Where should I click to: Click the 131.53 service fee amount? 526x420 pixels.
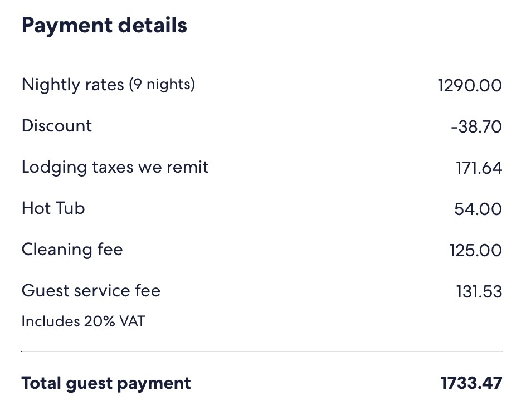click(479, 291)
